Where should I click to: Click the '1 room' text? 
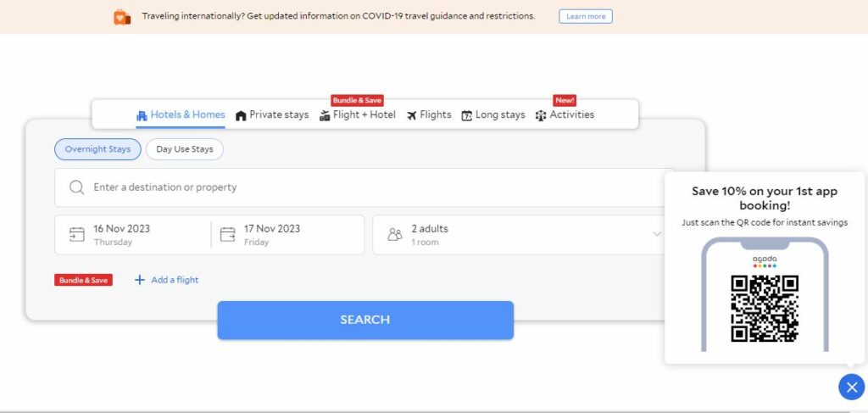(426, 243)
